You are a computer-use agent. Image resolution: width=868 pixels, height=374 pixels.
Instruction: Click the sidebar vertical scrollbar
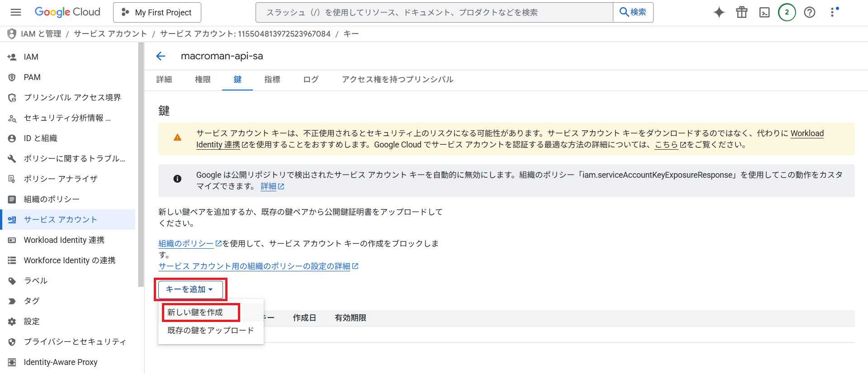[141, 165]
